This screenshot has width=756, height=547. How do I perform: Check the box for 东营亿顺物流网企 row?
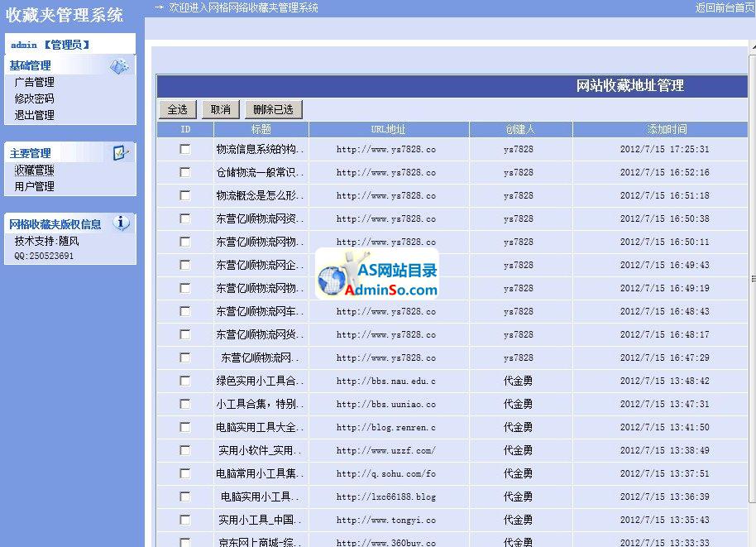[185, 265]
